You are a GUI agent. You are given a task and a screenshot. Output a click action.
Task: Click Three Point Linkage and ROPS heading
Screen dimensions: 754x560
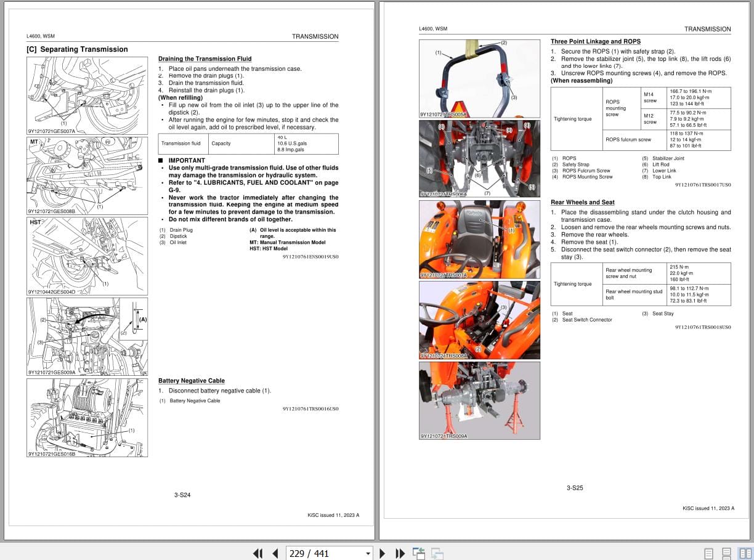point(596,42)
